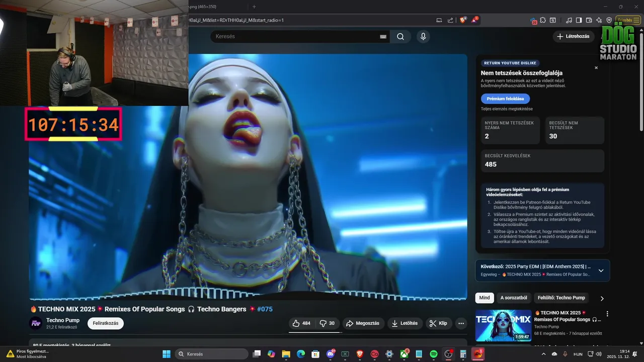Open the TECHNO MIX 1:59:47 suggested thumbnail
Screen dimensions: 644x362
[503, 325]
